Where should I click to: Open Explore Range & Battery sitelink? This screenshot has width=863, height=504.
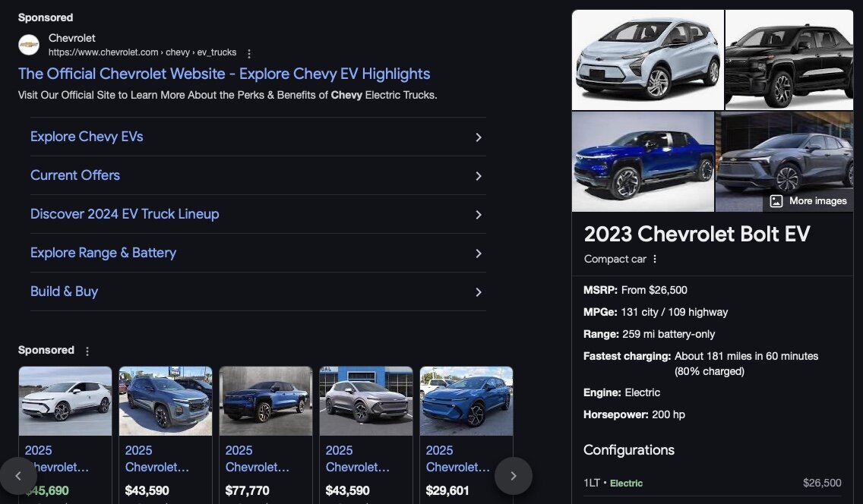103,253
